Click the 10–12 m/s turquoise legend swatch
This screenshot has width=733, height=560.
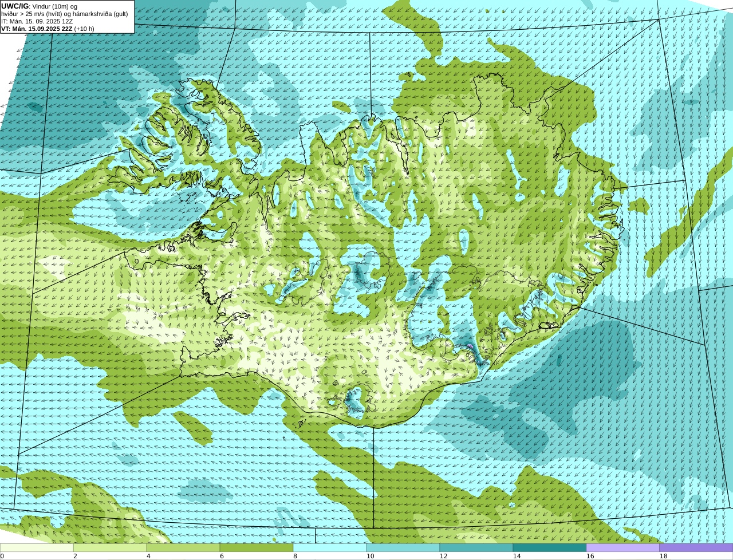tap(403, 547)
